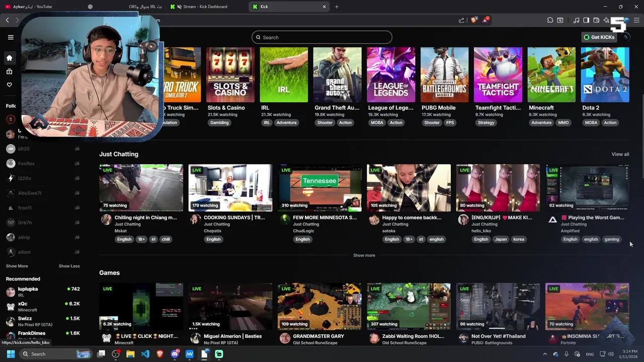Open Brave Rewards triangle icon

[x=486, y=20]
